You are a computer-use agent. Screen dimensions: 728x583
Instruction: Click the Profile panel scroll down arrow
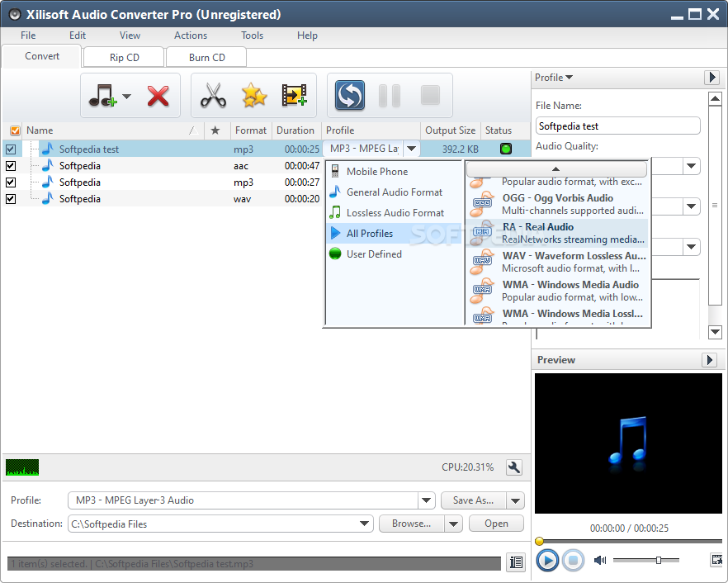(x=715, y=332)
